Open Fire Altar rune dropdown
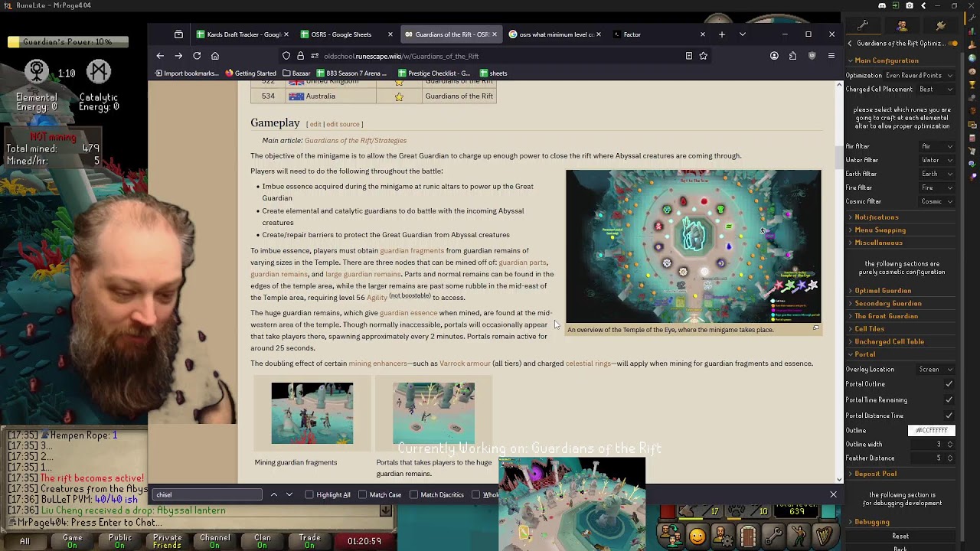This screenshot has width=980, height=551. [937, 187]
